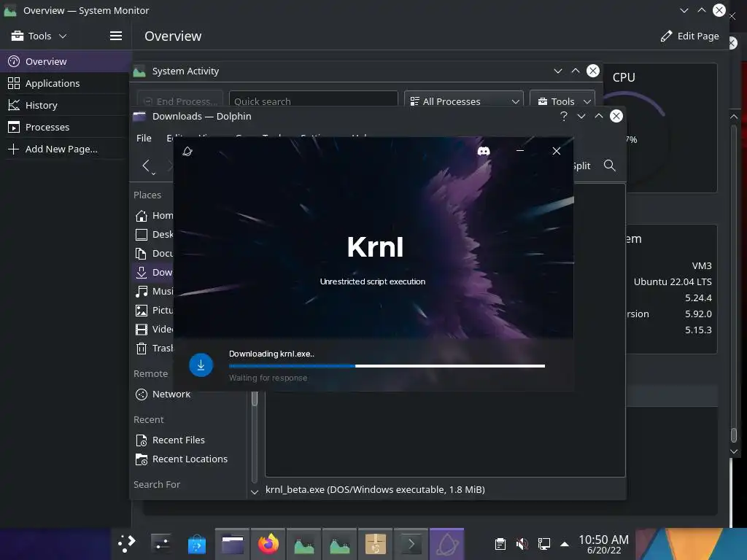Open Discover store from the taskbar
The height and width of the screenshot is (560, 747).
(197, 543)
